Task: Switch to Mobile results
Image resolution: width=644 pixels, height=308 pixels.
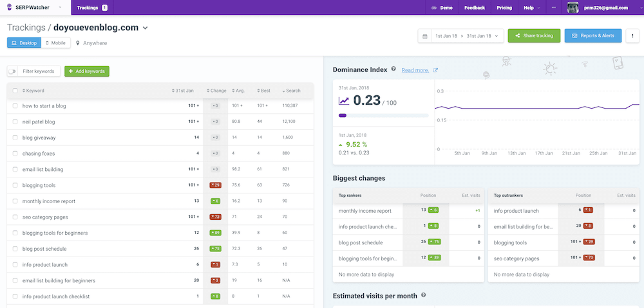Action: 56,42
